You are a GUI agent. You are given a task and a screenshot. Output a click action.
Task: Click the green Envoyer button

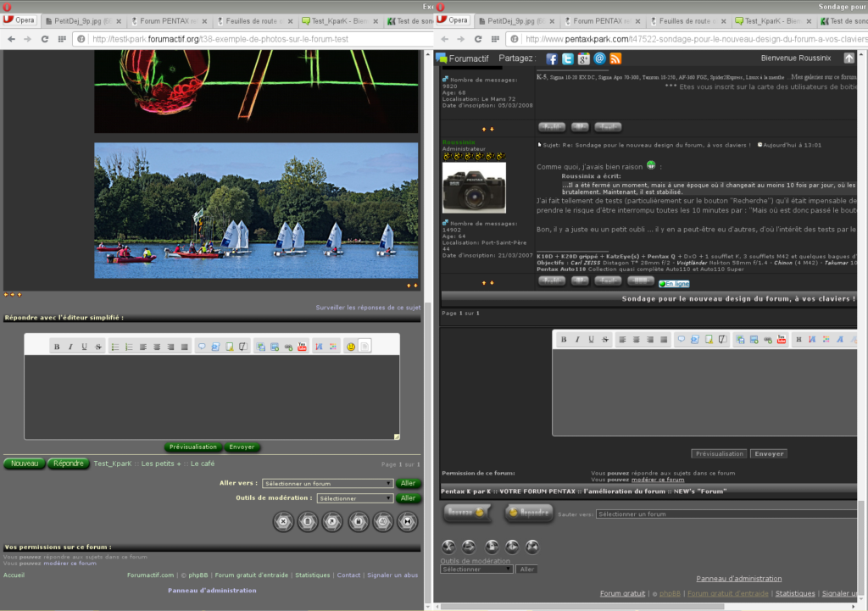(x=242, y=447)
